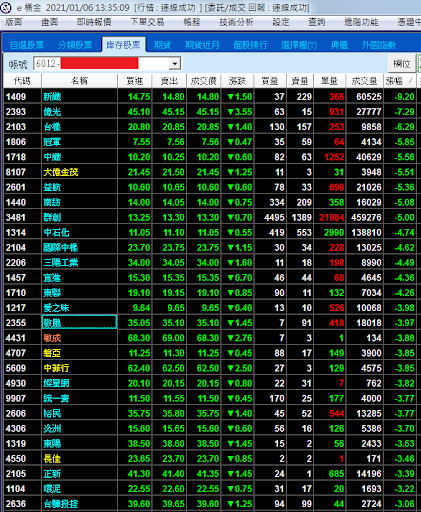This screenshot has width=421, height=512.
Task: Expand the 帳號 account dropdown arrow
Action: 174,63
